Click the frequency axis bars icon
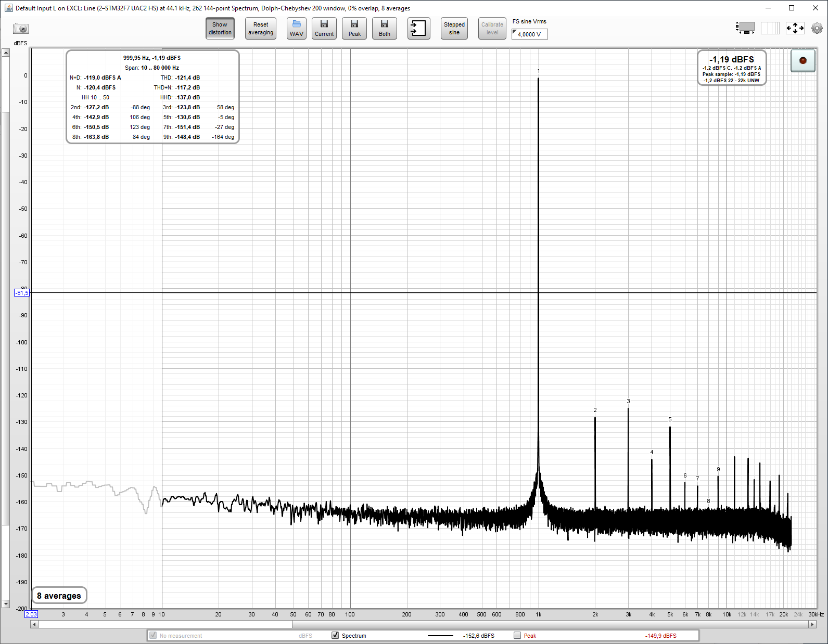The width and height of the screenshot is (828, 644). pyautogui.click(x=770, y=28)
